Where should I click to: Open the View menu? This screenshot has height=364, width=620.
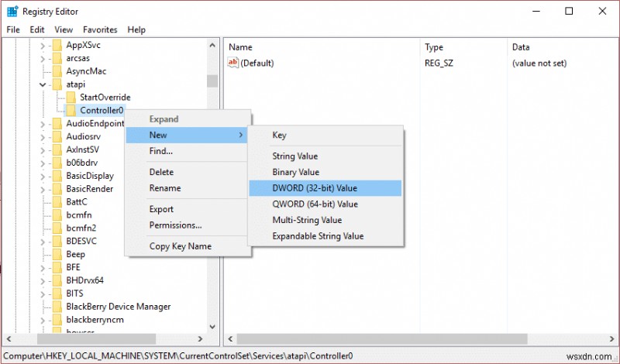click(64, 29)
